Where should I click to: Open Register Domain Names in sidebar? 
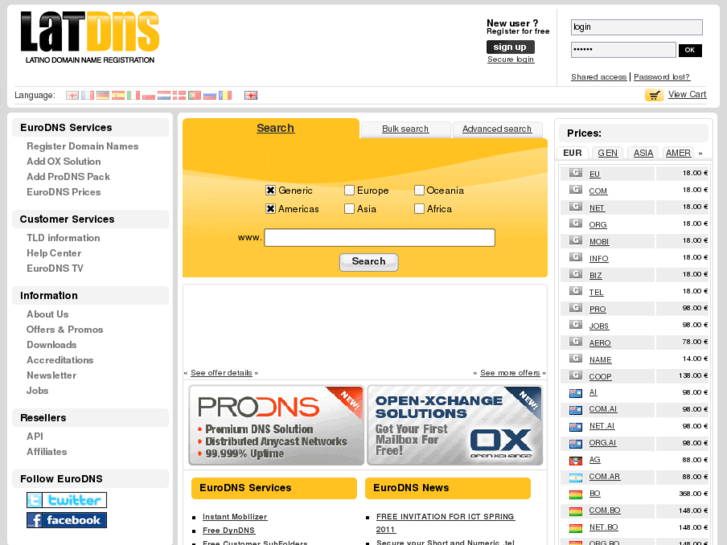(83, 146)
